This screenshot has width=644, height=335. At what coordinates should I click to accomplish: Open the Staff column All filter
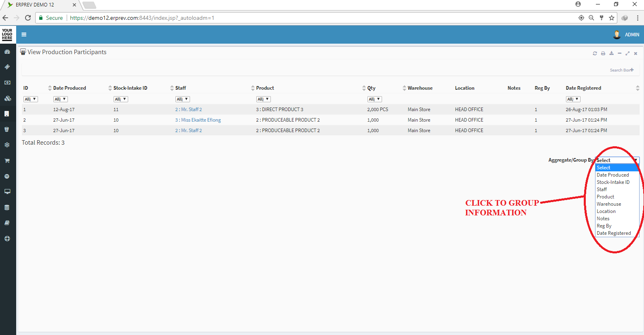182,99
